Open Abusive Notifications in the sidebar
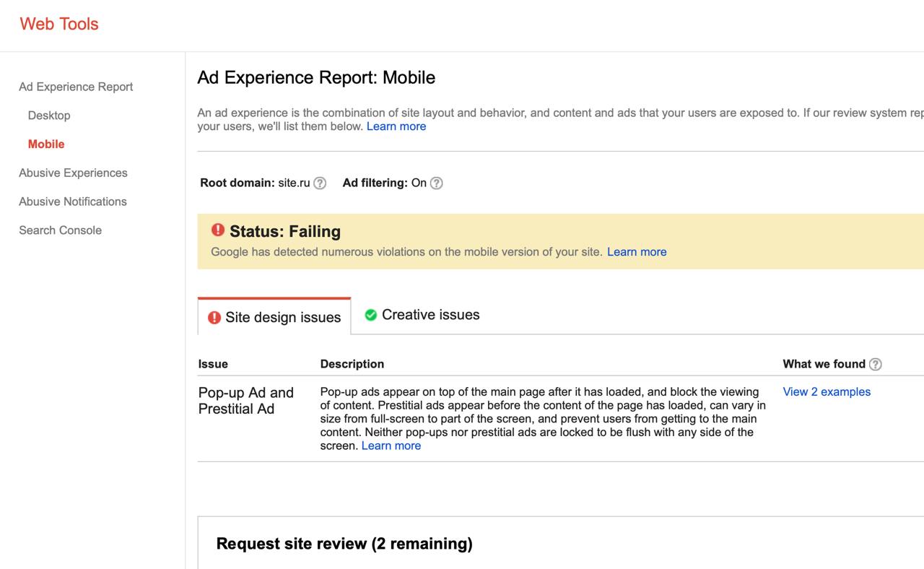The width and height of the screenshot is (924, 569). tap(73, 201)
